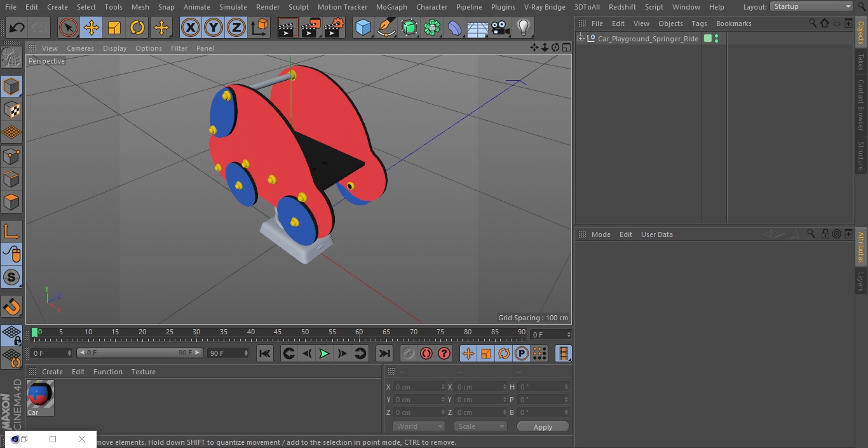The height and width of the screenshot is (448, 868).
Task: Toggle Position keyframe recording
Action: [x=468, y=353]
